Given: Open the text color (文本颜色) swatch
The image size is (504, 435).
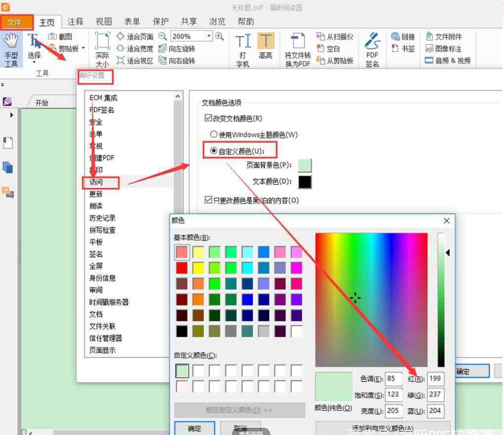Looking at the screenshot, I should click(x=305, y=182).
